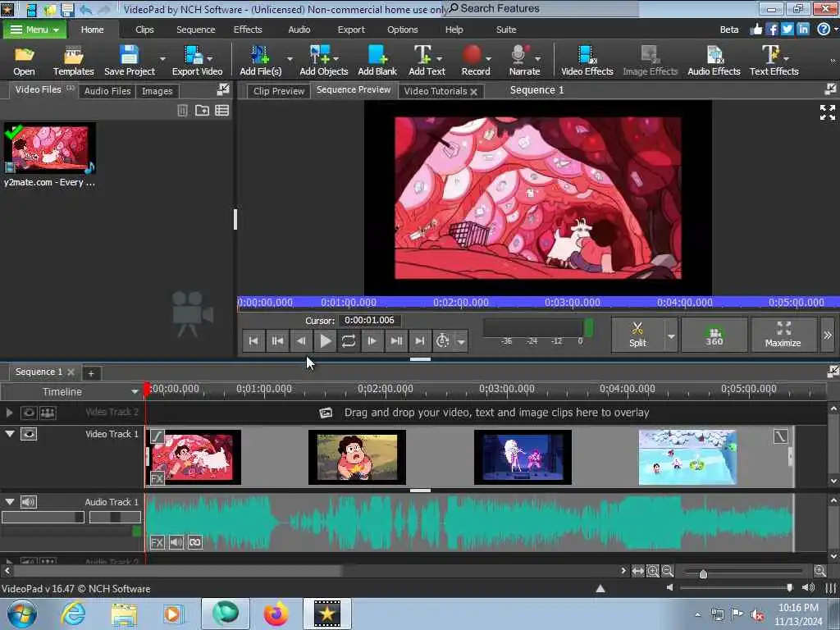Open the Split options dropdown arrow

point(671,336)
